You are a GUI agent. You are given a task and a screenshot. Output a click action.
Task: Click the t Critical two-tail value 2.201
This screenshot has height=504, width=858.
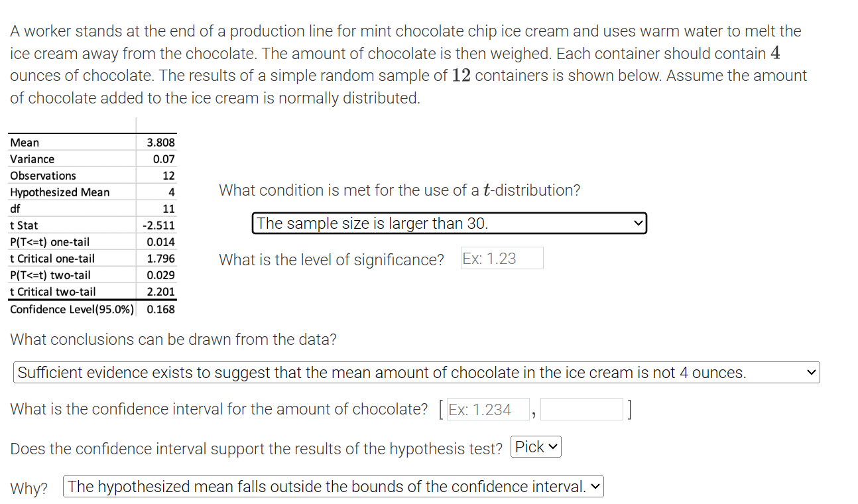(x=160, y=292)
